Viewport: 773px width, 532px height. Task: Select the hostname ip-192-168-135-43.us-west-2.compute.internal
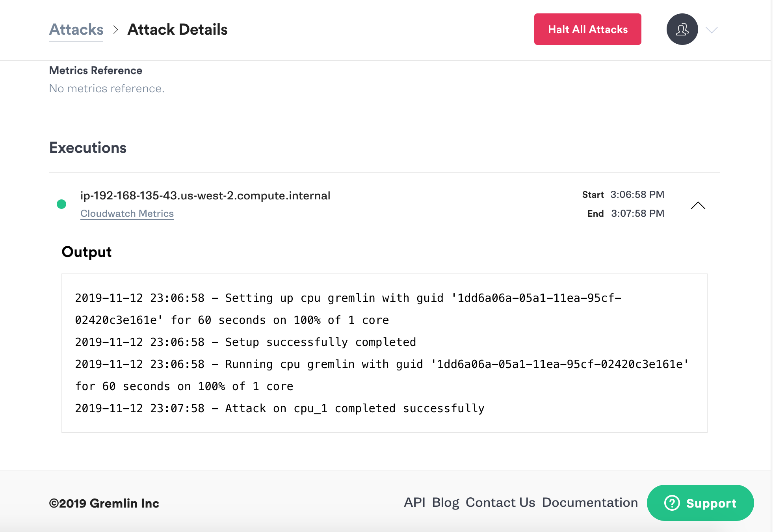[205, 195]
